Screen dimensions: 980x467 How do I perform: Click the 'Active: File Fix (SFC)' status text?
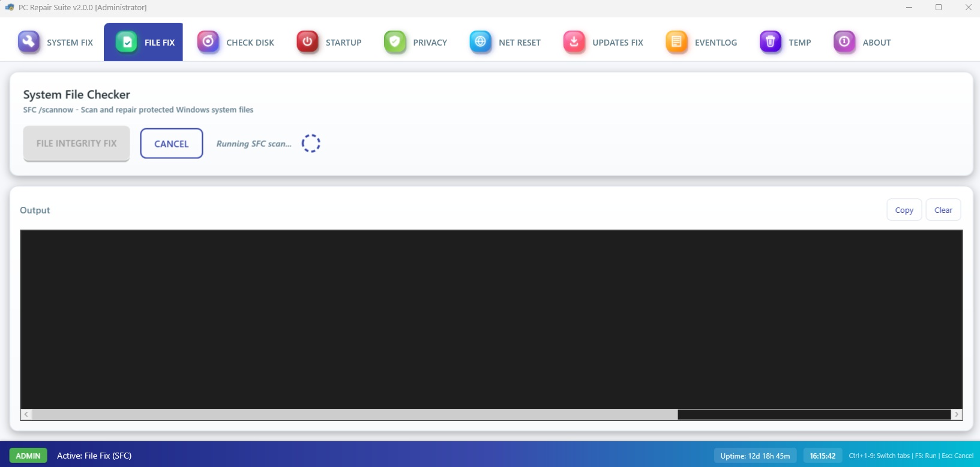point(94,456)
